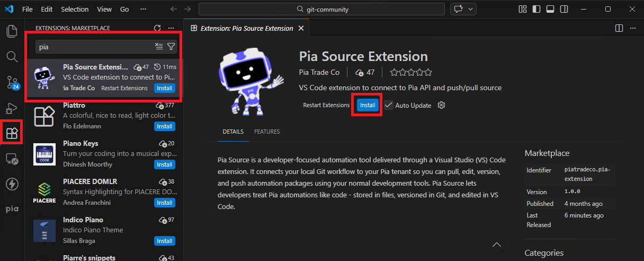Switch to the FEATURES tab

pos(267,132)
